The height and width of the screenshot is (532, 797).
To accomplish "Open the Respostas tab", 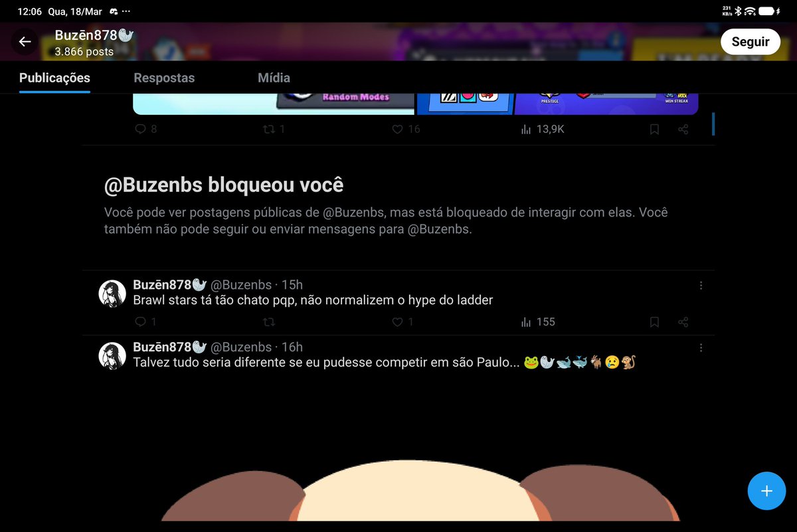I will point(164,78).
